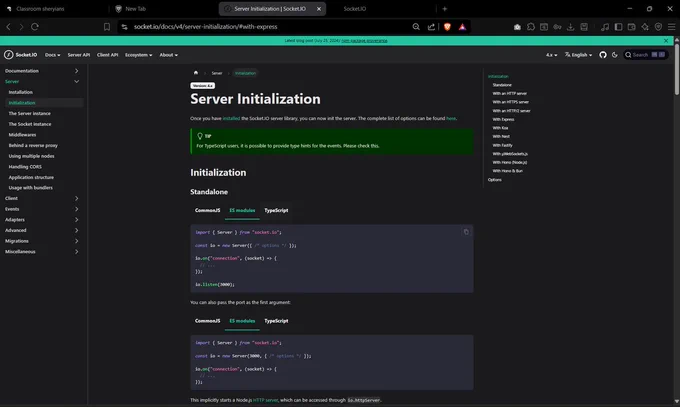Open Behind a reverse proxy sidebar page
680x407 pixels.
tap(33, 145)
